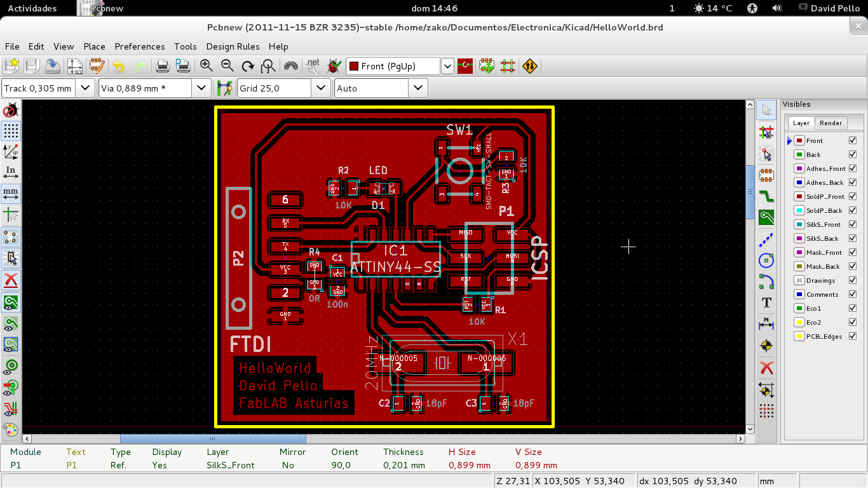Screen dimensions: 868x488
Task: Open the volume indicator in top bar
Action: click(x=776, y=8)
